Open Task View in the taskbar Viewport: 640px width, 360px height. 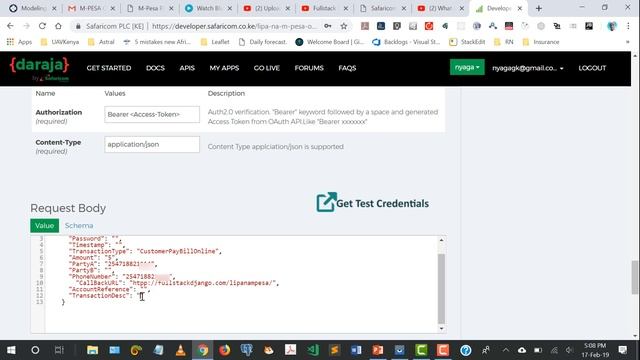pyautogui.click(x=60, y=350)
